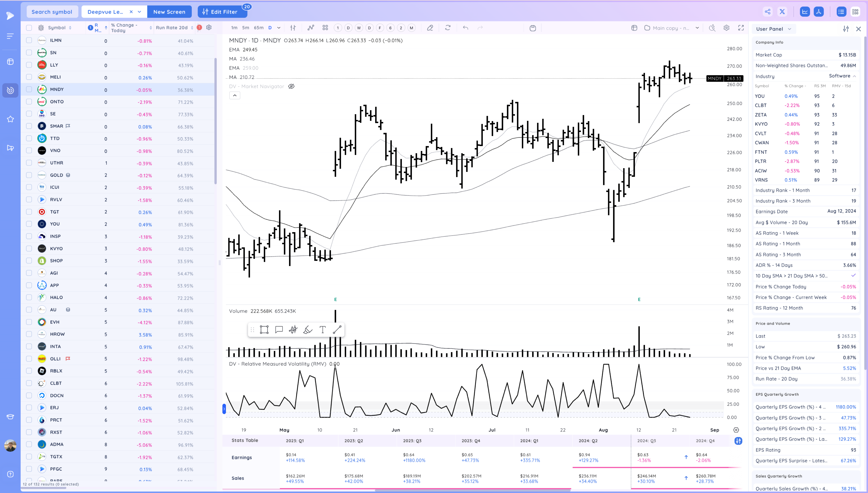Image resolution: width=868 pixels, height=493 pixels.
Task: Click the share icon in top bar
Action: (768, 12)
